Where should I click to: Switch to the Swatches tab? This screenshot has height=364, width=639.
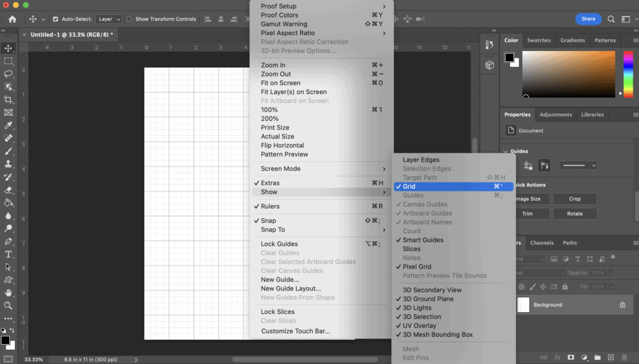(539, 41)
